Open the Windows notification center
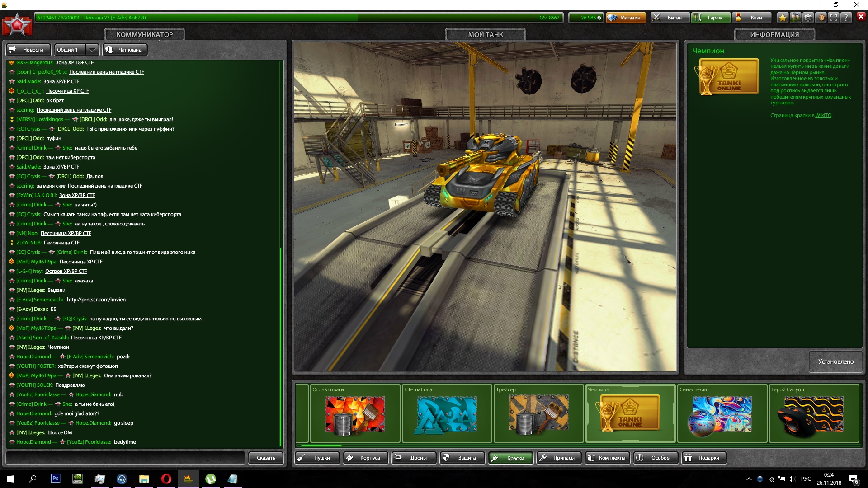Image resolution: width=868 pixels, height=488 pixels. pyautogui.click(x=854, y=479)
